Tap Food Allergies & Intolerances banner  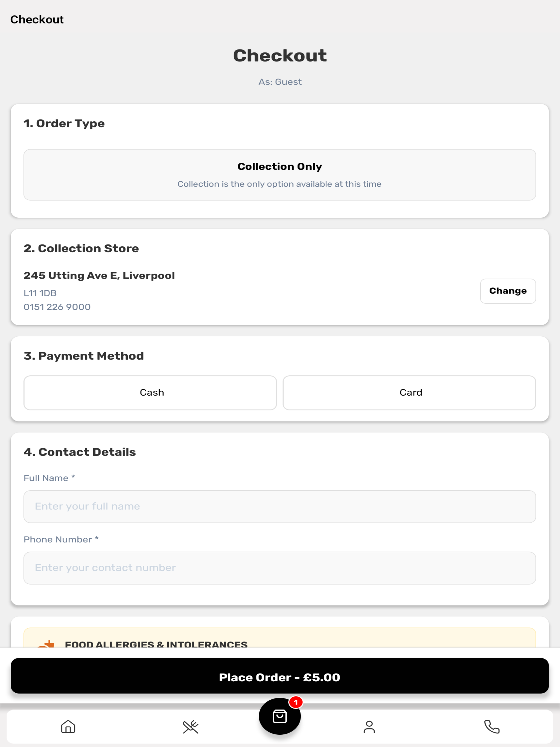(280, 638)
